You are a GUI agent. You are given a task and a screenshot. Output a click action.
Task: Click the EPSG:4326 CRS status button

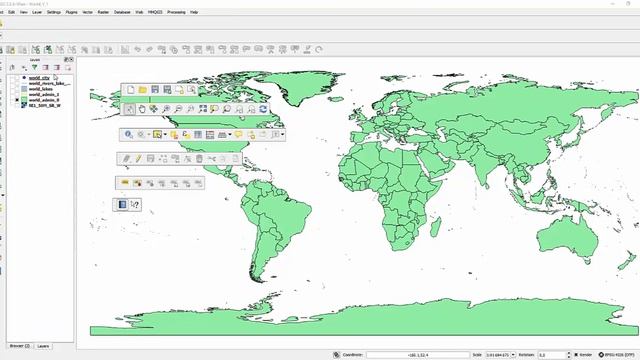(x=618, y=355)
